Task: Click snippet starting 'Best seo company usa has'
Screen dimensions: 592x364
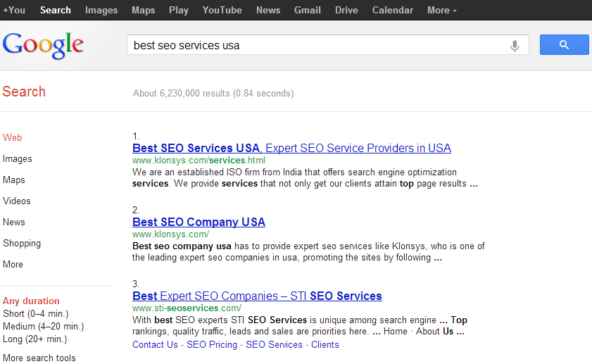Action: (308, 252)
